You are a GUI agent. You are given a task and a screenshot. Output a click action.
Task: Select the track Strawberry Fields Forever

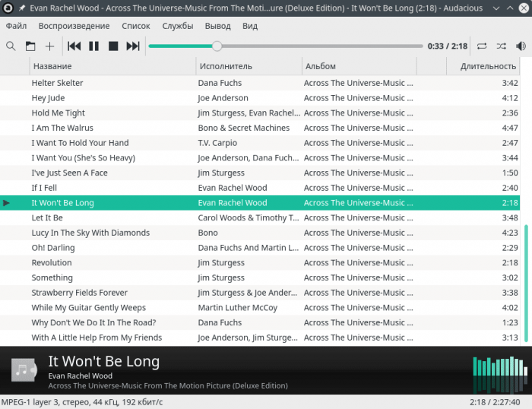[x=79, y=293]
